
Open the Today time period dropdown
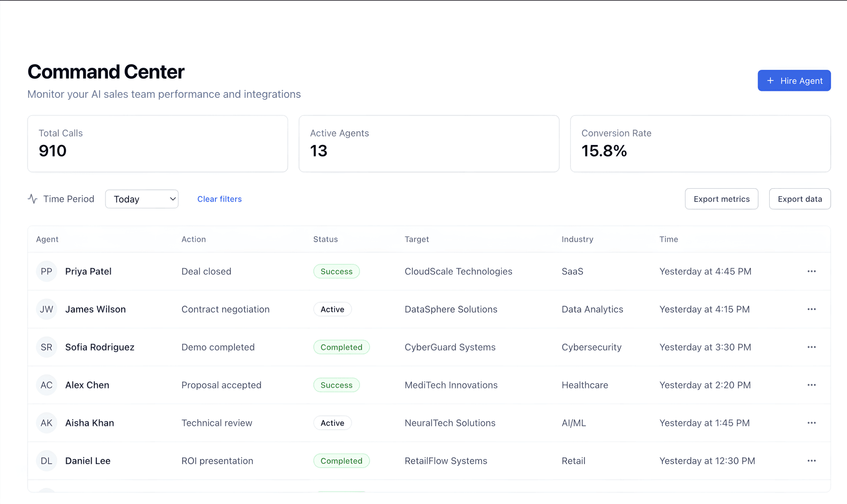141,199
